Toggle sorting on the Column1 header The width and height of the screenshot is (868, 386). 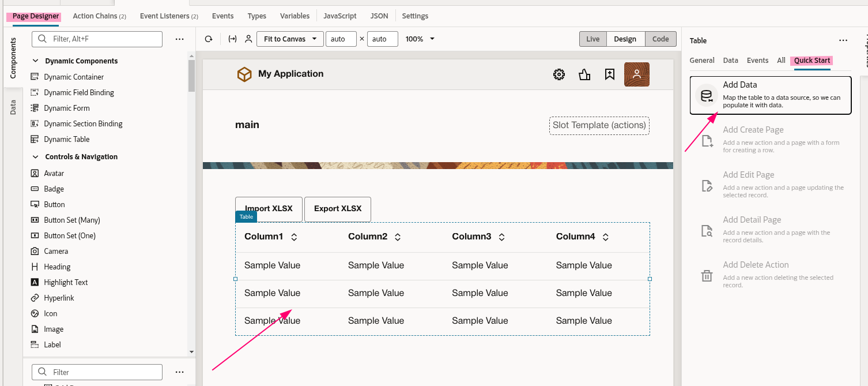pos(294,236)
